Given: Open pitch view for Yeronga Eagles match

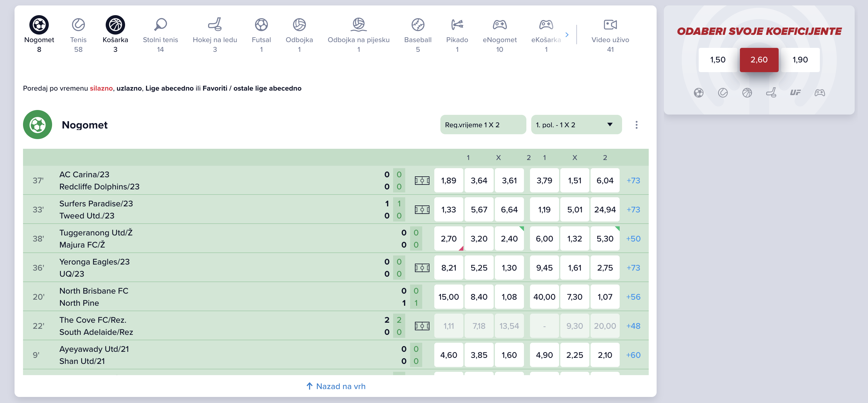Looking at the screenshot, I should pos(422,268).
